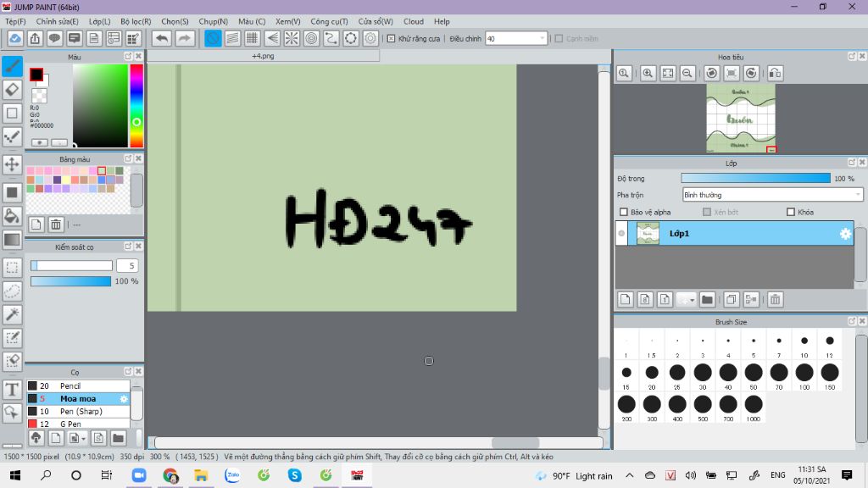
Task: Click rotate right icon in navigator
Action: (751, 73)
